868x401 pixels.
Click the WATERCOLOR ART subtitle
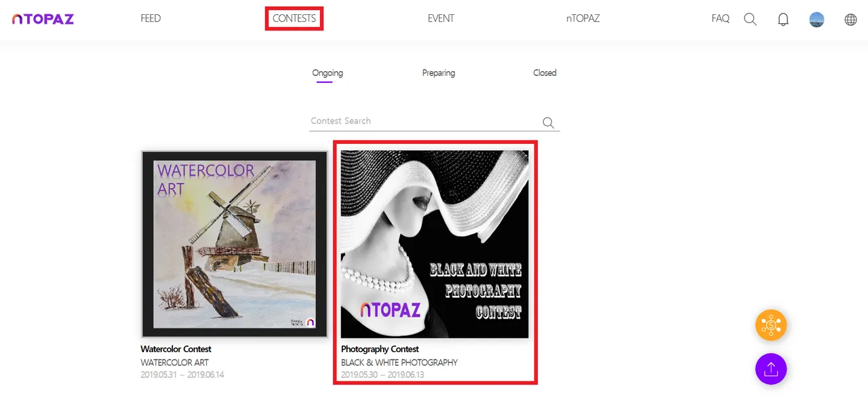coord(175,362)
